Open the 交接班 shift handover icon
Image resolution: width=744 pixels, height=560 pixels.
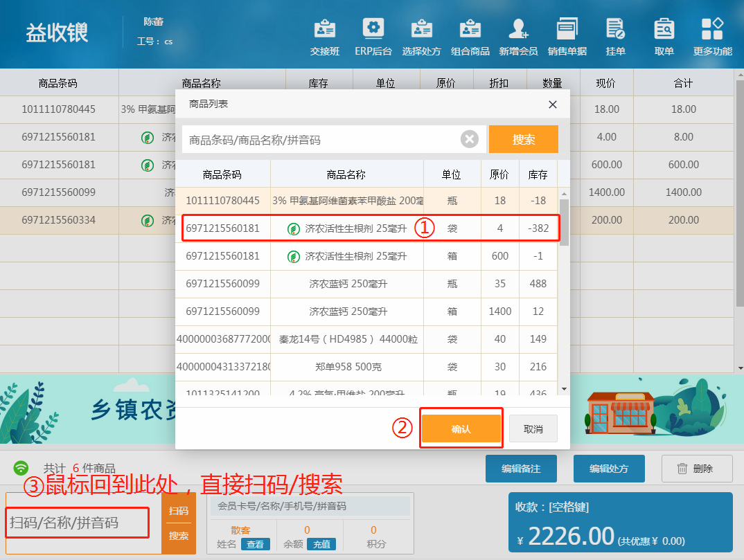click(324, 37)
